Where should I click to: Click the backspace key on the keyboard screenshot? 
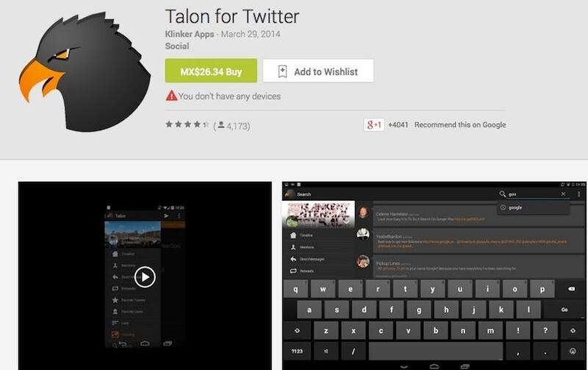point(571,289)
